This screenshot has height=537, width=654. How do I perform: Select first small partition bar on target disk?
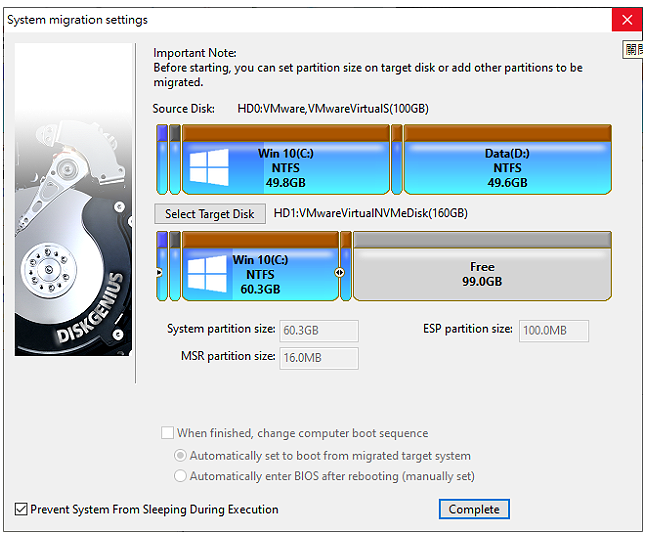[162, 266]
